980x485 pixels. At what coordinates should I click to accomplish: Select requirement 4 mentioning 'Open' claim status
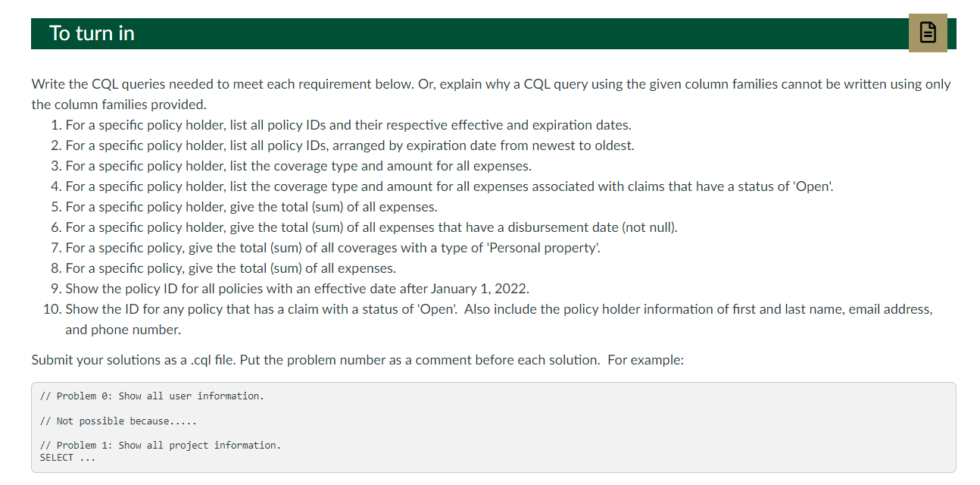pyautogui.click(x=448, y=186)
